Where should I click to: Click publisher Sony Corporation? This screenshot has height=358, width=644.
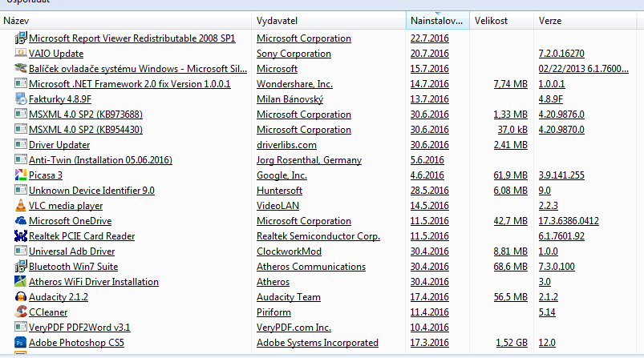[294, 54]
